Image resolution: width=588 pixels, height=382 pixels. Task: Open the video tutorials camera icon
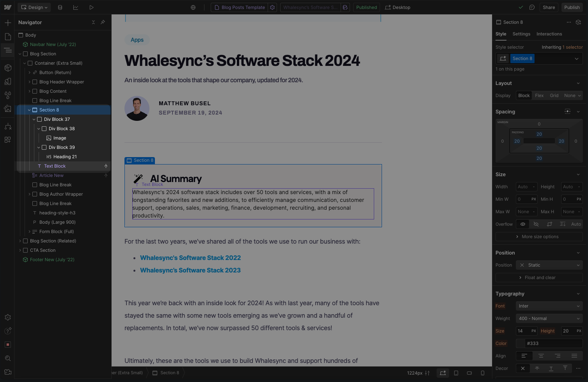(x=8, y=372)
